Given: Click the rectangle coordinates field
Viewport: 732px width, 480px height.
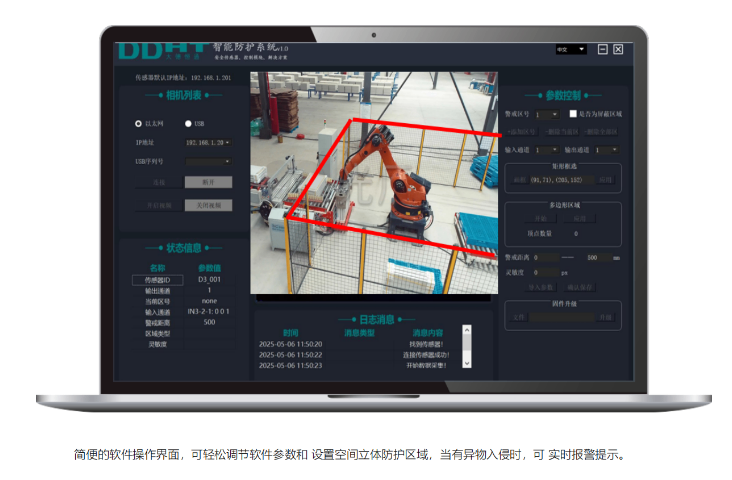Looking at the screenshot, I should [560, 180].
